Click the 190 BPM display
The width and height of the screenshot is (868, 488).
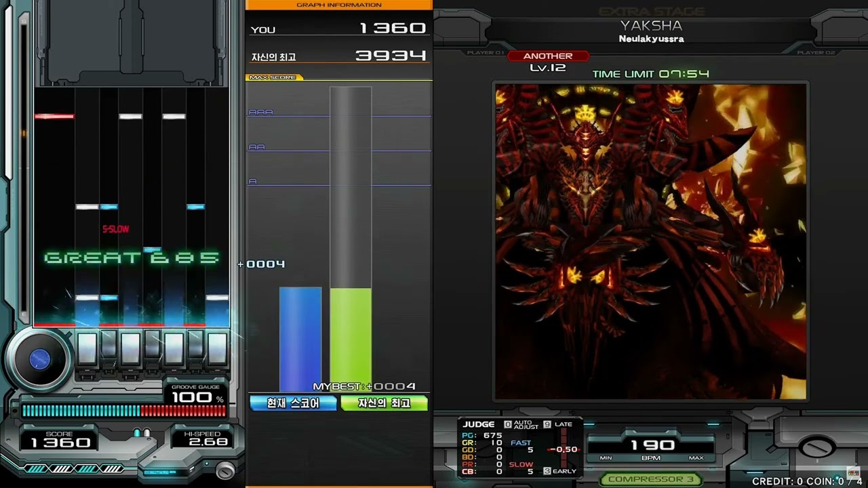coord(651,445)
